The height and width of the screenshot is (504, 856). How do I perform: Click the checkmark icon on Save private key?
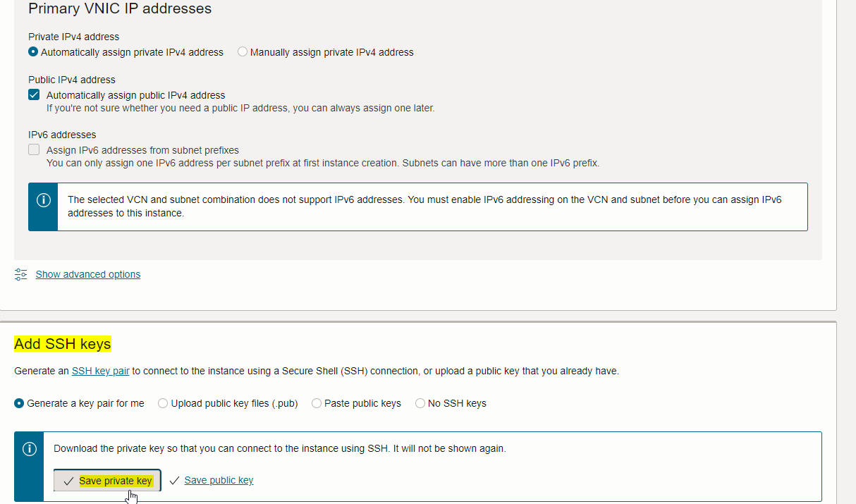[x=68, y=481]
